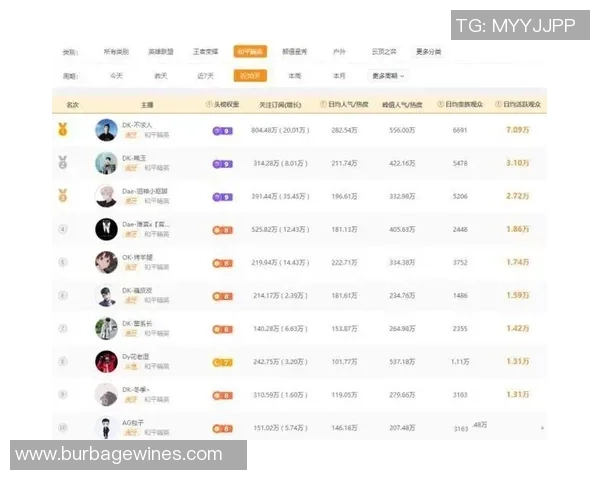This screenshot has width=600, height=480.
Task: Sort by 关注订阅(增长) column header
Action: [279, 104]
